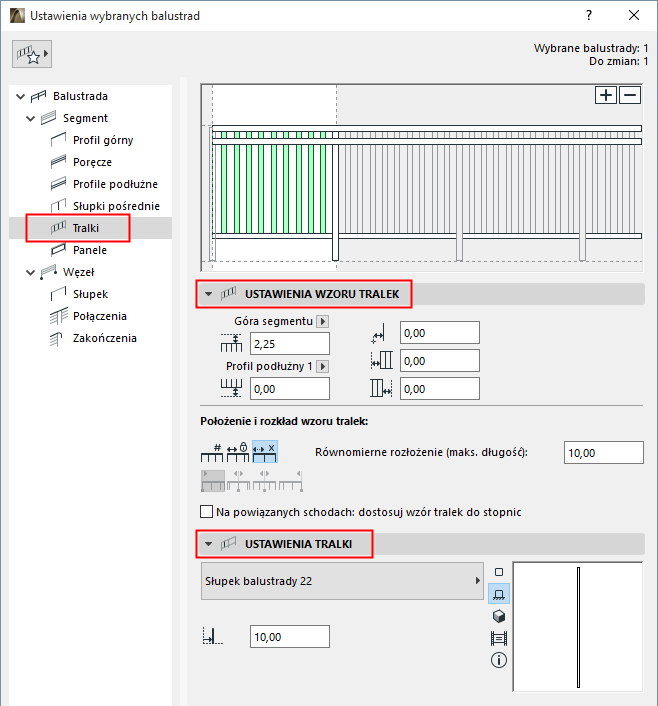Open the Słupek balustrady 22 component selector
The width and height of the screenshot is (658, 706).
342,581
